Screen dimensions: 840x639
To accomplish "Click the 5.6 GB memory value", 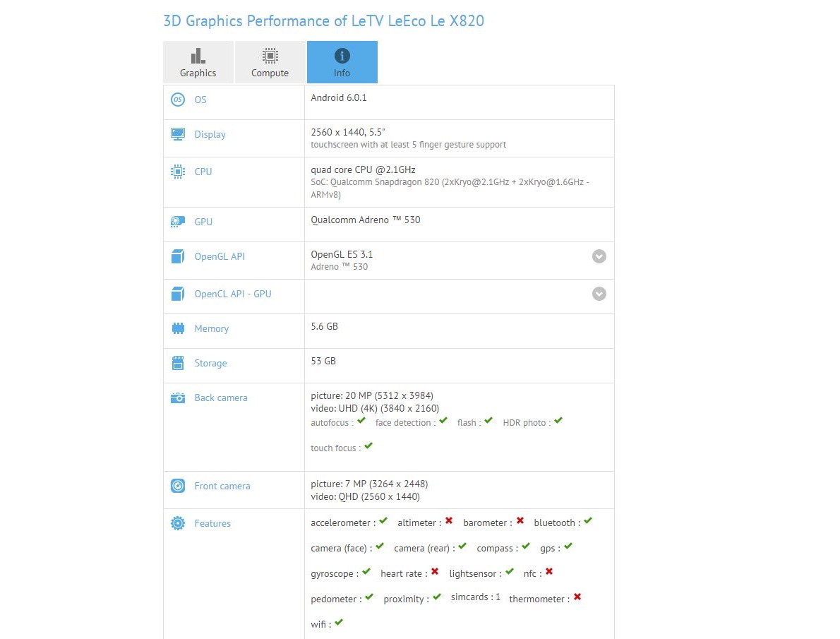I will [324, 326].
